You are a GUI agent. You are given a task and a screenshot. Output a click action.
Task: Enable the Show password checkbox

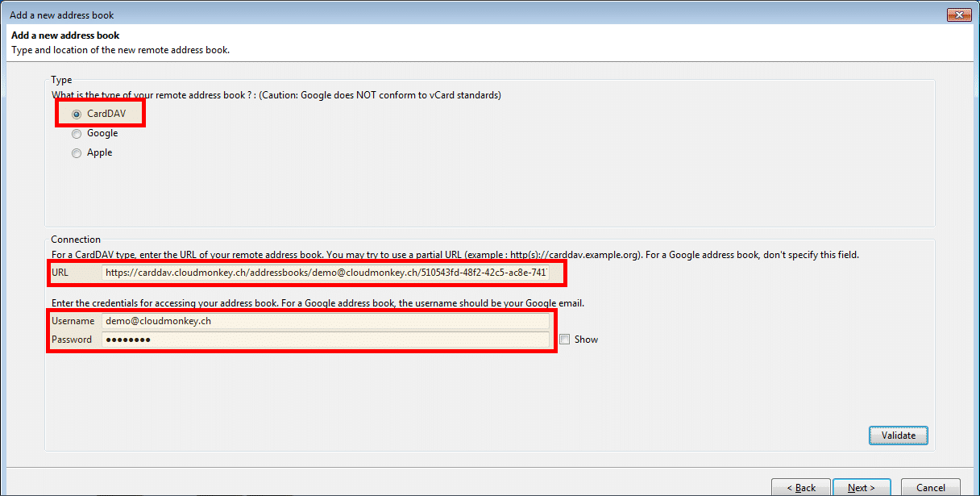coord(564,340)
